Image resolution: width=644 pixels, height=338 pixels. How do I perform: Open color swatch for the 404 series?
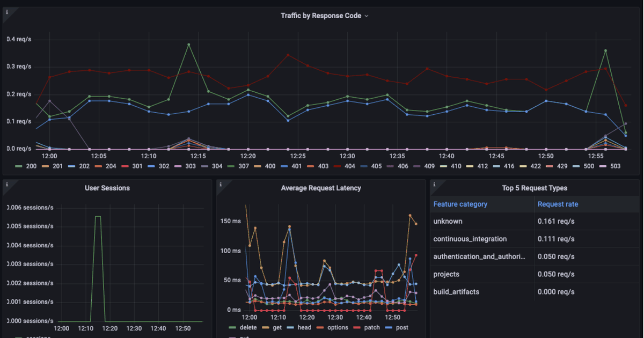pyautogui.click(x=338, y=167)
